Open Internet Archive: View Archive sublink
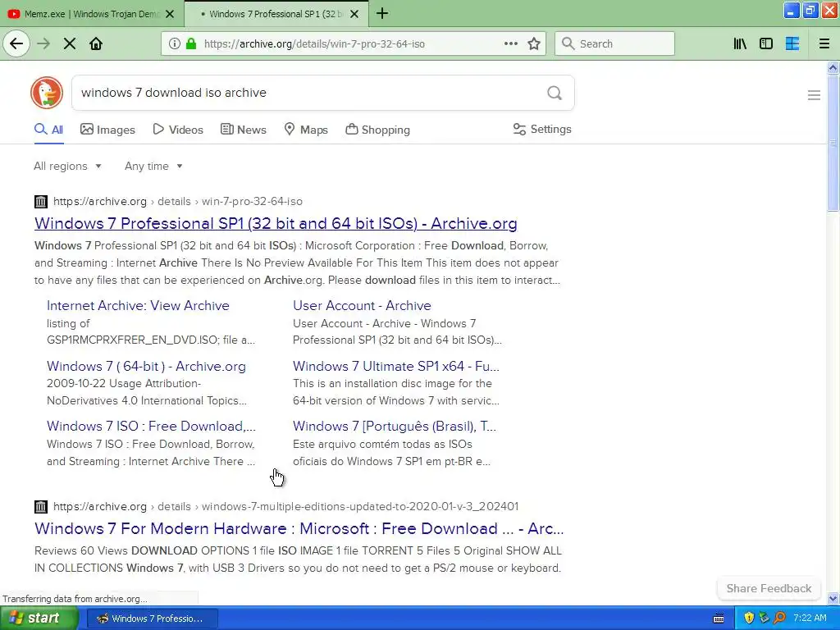Viewport: 840px width, 630px height. pos(138,305)
